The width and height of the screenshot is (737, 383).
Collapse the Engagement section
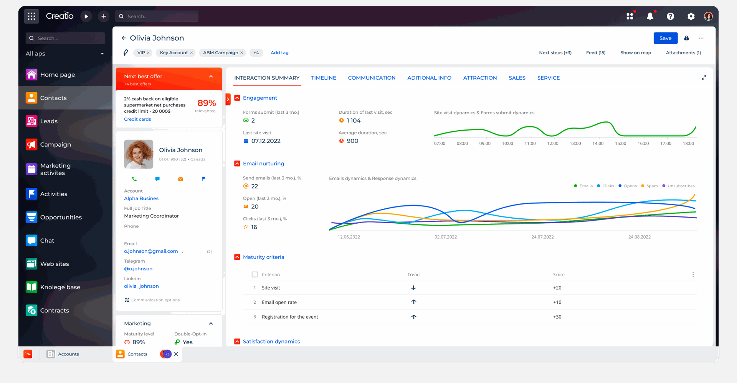(x=237, y=98)
